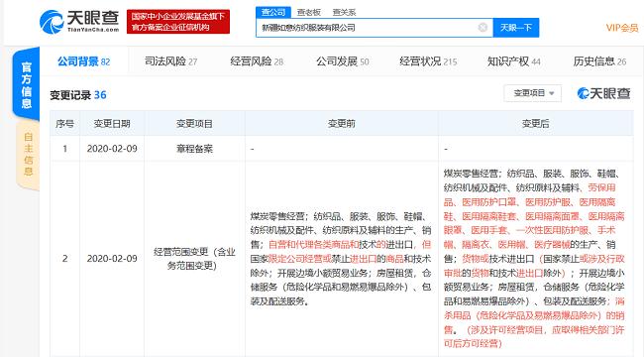Screen dimensions: 644x357
Task: Click the 章程备案 cell in row 1
Action: (x=194, y=149)
